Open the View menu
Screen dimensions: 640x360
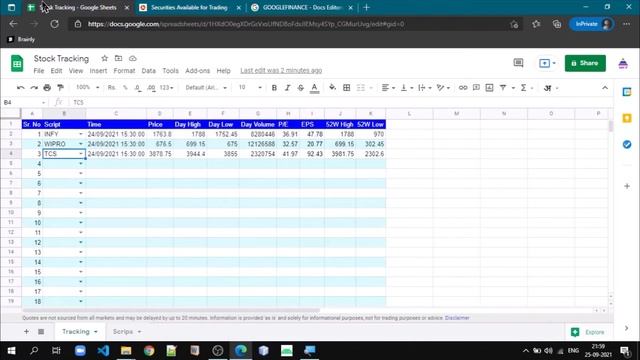[x=76, y=71]
